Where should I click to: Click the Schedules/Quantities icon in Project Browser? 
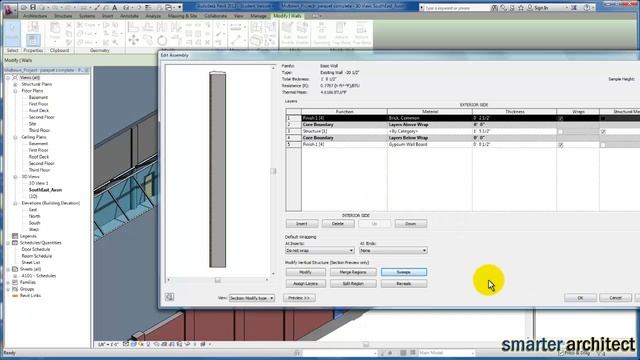pos(15,242)
